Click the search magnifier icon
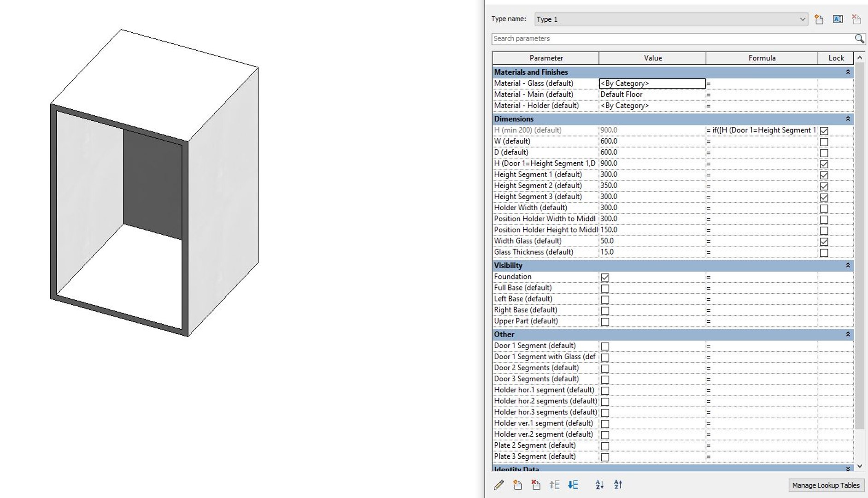This screenshot has height=498, width=868. pos(859,39)
